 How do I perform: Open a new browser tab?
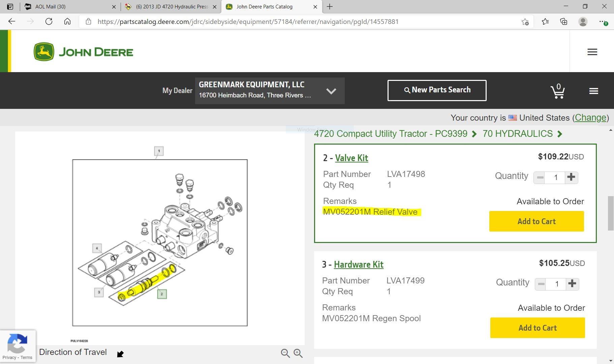tap(330, 6)
